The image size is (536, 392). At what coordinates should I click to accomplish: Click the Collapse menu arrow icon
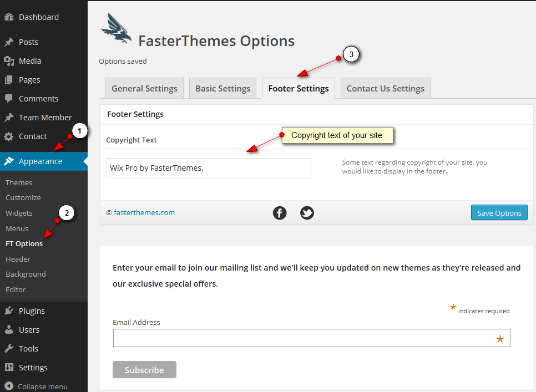(9, 386)
